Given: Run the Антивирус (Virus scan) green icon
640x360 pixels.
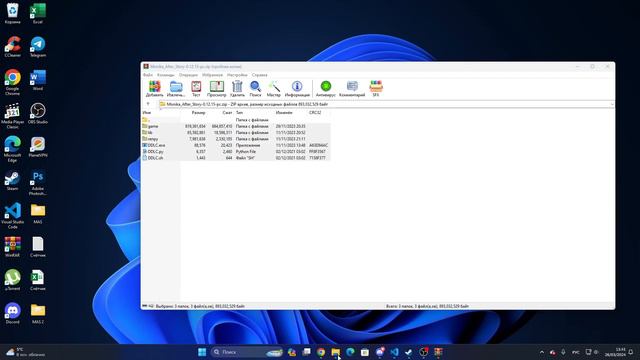Looking at the screenshot, I should coord(326,89).
